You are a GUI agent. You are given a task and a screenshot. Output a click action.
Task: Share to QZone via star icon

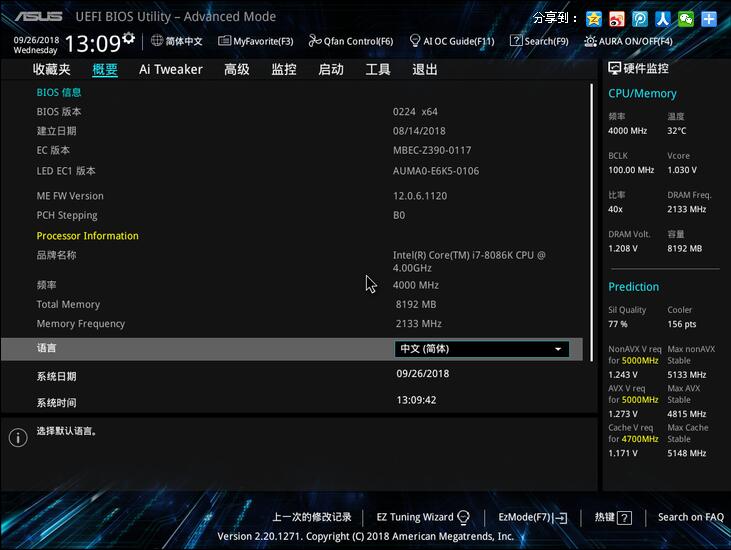[593, 19]
